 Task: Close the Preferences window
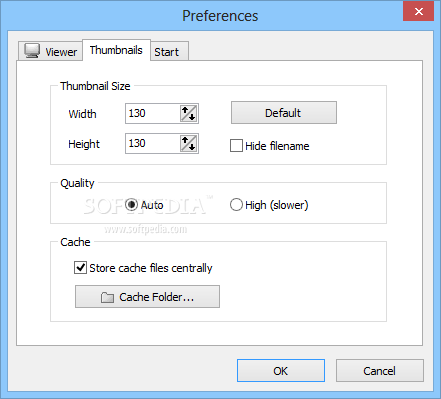coord(418,11)
